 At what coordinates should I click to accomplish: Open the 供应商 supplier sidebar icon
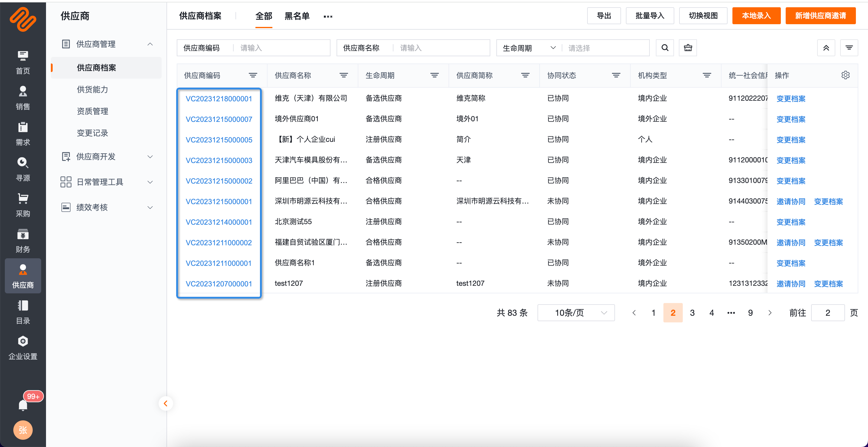(x=23, y=276)
